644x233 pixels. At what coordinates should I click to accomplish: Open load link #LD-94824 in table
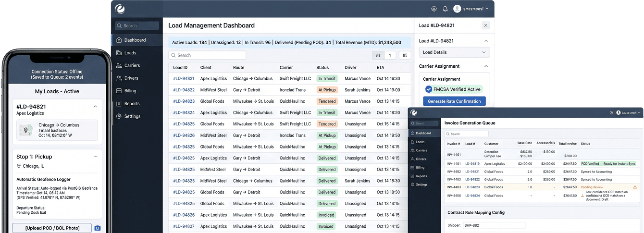point(184,113)
